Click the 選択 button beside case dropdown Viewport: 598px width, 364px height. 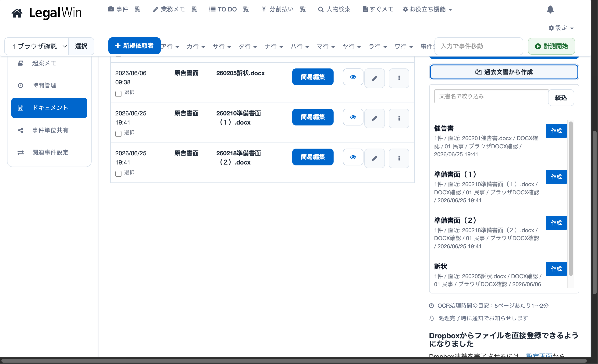pos(81,46)
